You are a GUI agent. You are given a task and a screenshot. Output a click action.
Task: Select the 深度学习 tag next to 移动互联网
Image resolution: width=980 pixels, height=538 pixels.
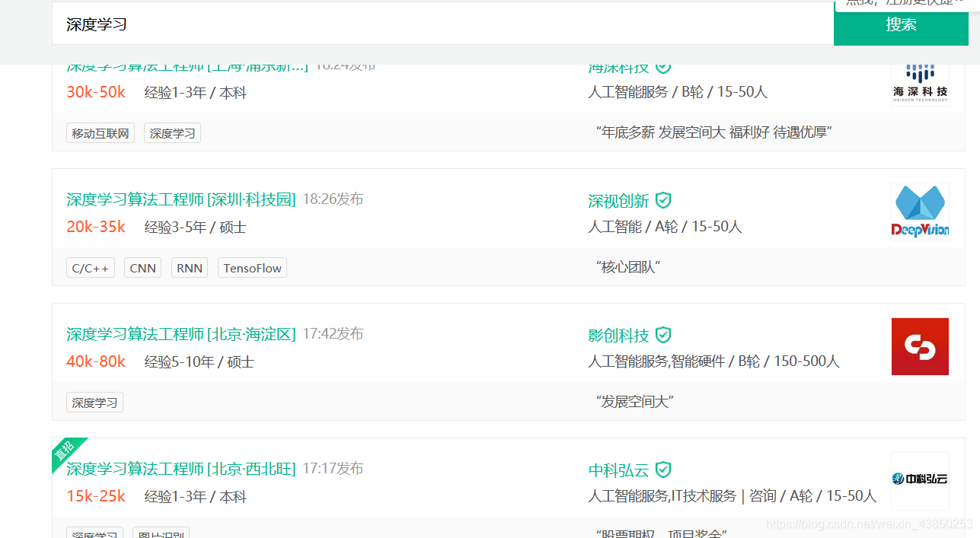pyautogui.click(x=172, y=133)
